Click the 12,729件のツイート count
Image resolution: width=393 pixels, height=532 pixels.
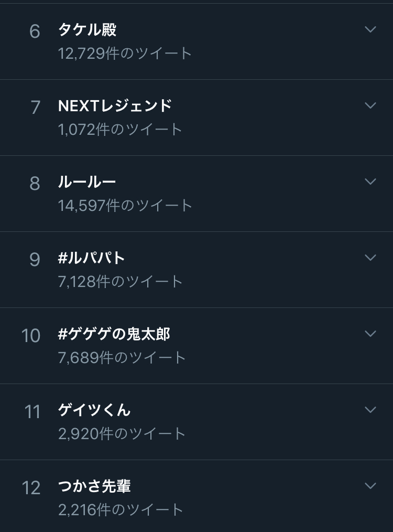click(125, 54)
